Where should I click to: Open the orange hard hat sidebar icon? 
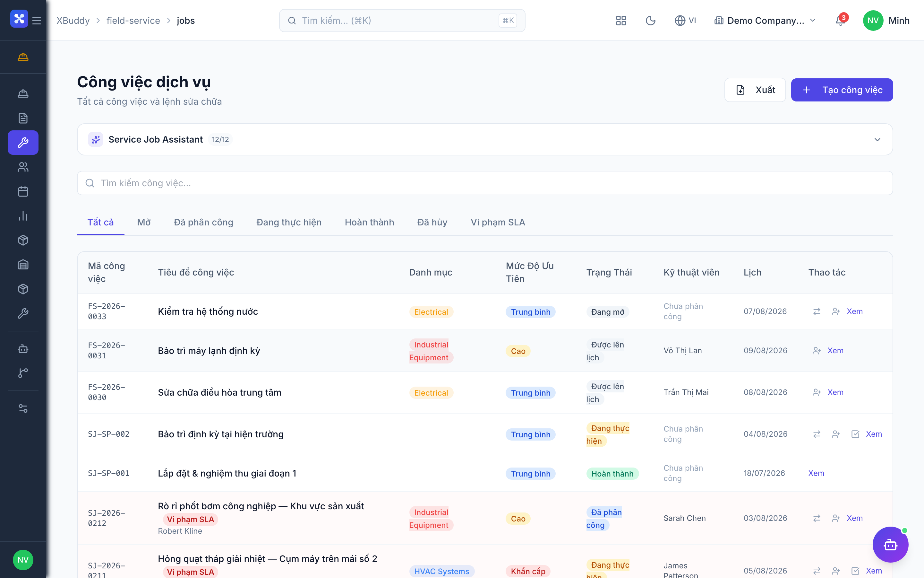pos(23,57)
